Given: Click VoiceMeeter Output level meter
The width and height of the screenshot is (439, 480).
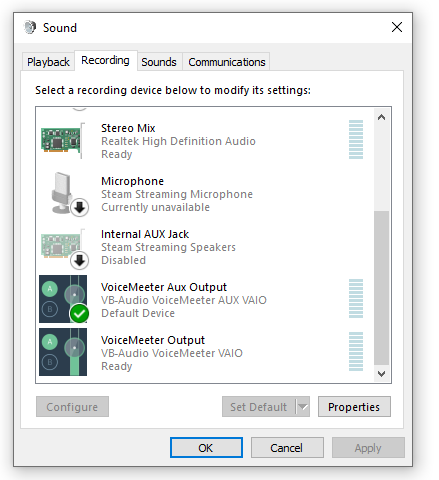Looking at the screenshot, I should (356, 351).
